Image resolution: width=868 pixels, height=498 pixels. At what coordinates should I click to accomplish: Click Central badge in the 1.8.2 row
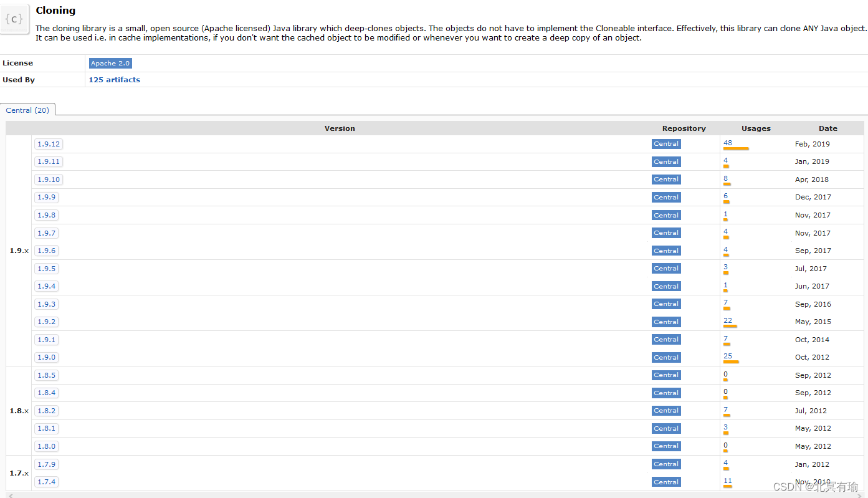pos(666,411)
